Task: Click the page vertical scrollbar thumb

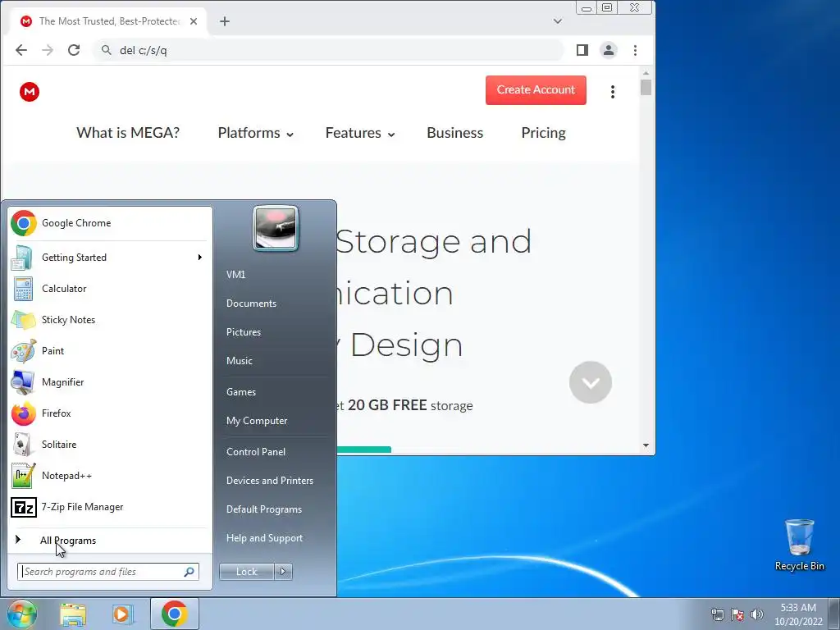Action: (x=646, y=87)
